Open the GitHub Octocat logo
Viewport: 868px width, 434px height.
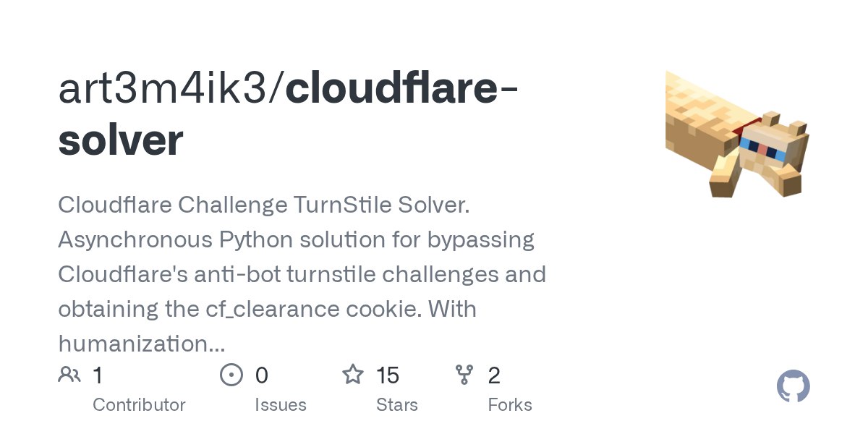(x=793, y=387)
